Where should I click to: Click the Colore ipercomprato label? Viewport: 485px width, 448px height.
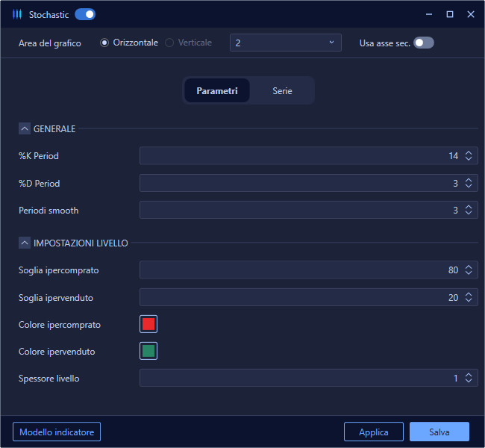[60, 325]
